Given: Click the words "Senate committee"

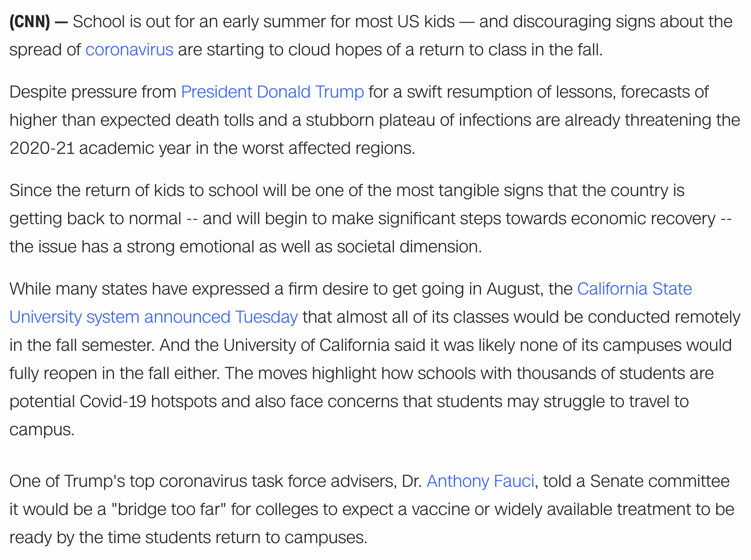Looking at the screenshot, I should [x=659, y=481].
